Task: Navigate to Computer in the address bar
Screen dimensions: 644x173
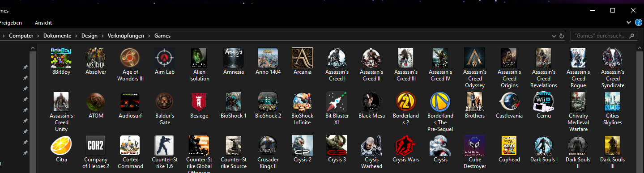Action: tap(21, 36)
